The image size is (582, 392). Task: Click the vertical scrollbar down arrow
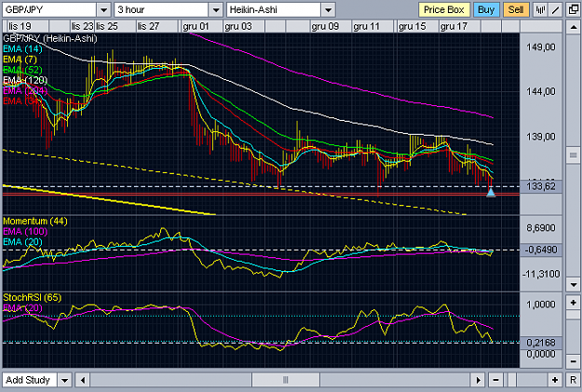tap(574, 285)
